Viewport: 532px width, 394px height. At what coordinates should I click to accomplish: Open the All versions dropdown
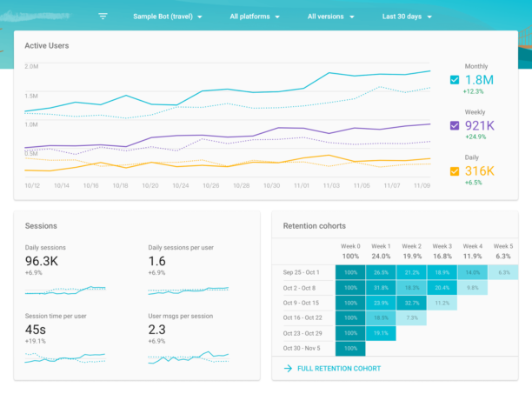331,17
